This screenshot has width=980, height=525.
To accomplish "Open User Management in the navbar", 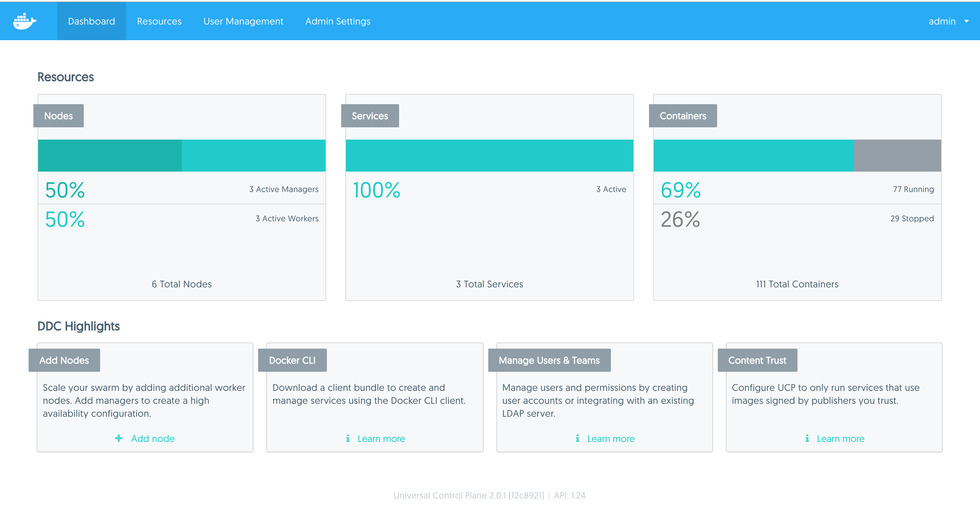I will (243, 21).
